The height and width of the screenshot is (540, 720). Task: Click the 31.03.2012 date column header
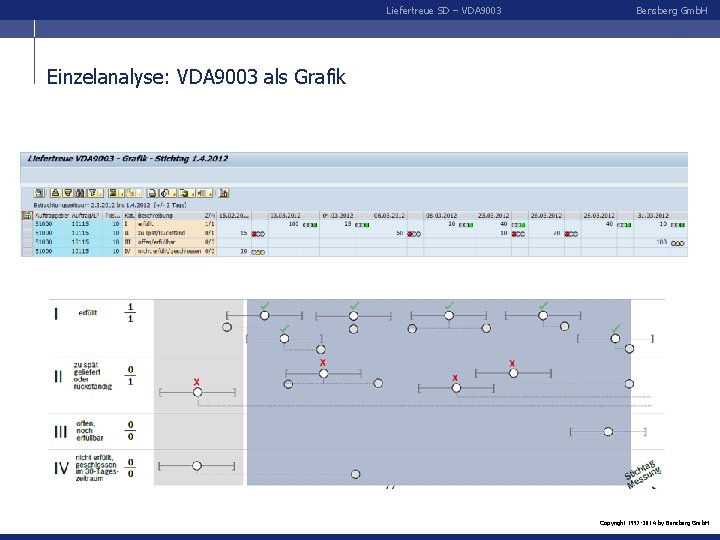653,215
